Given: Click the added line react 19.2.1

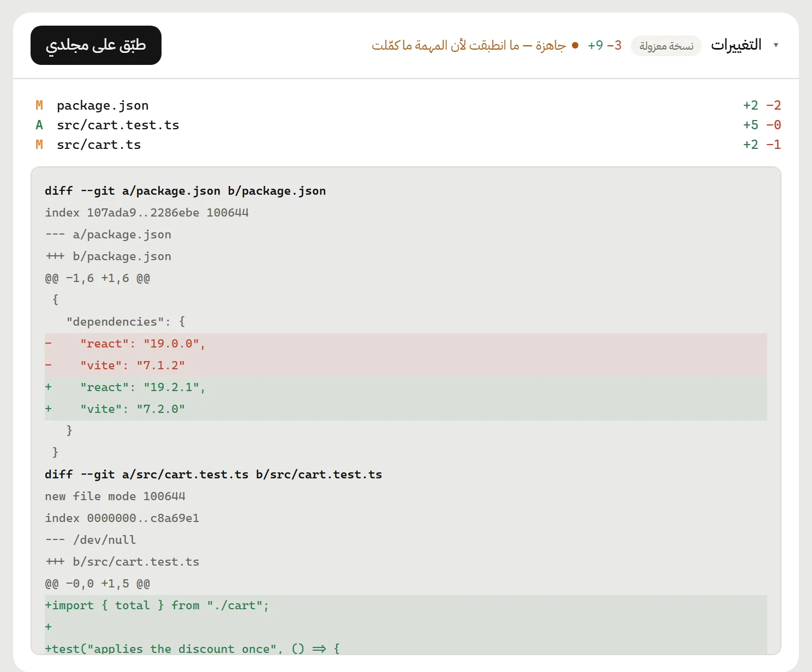Looking at the screenshot, I should point(406,387).
